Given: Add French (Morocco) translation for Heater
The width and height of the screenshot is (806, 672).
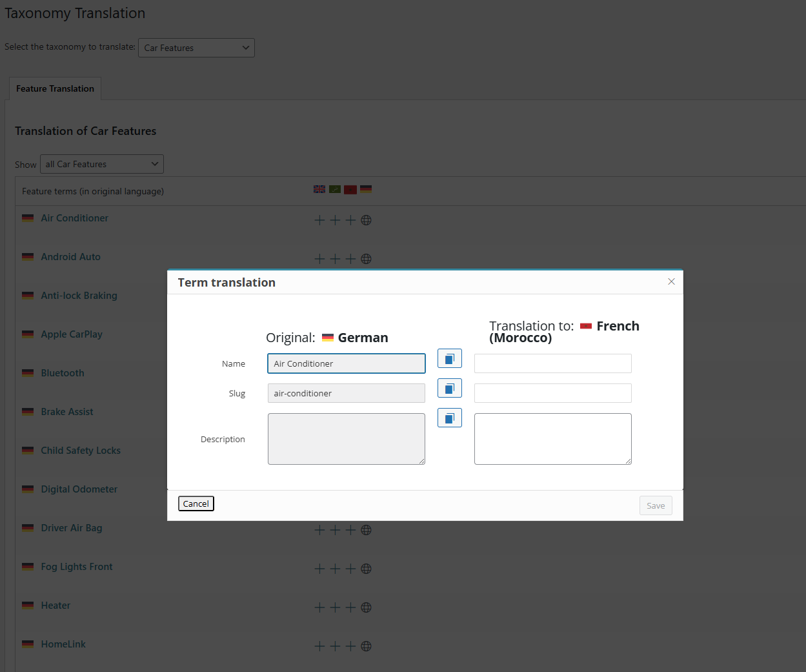Looking at the screenshot, I should pos(350,607).
